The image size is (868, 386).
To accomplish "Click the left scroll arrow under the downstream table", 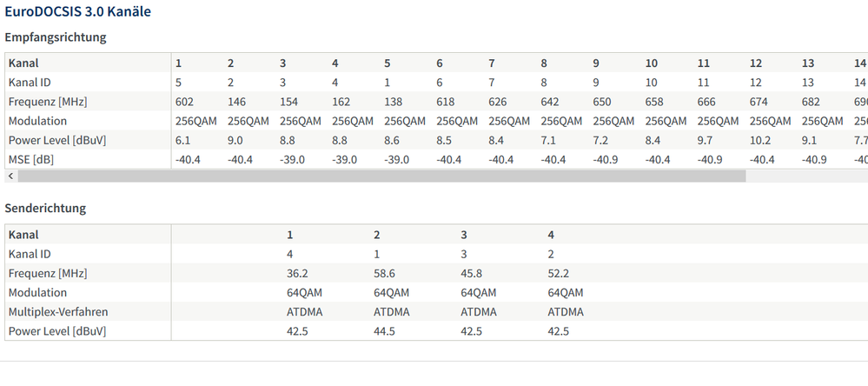I will tap(10, 176).
